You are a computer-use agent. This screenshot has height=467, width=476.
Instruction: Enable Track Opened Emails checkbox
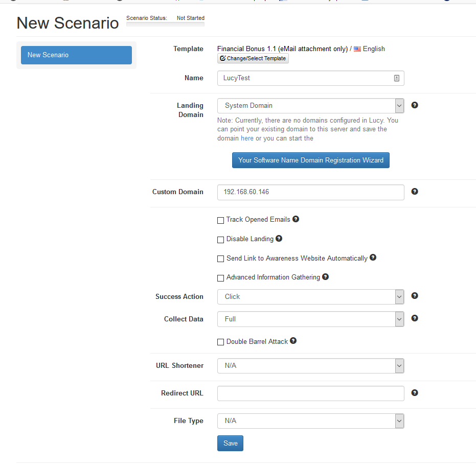[x=221, y=220]
